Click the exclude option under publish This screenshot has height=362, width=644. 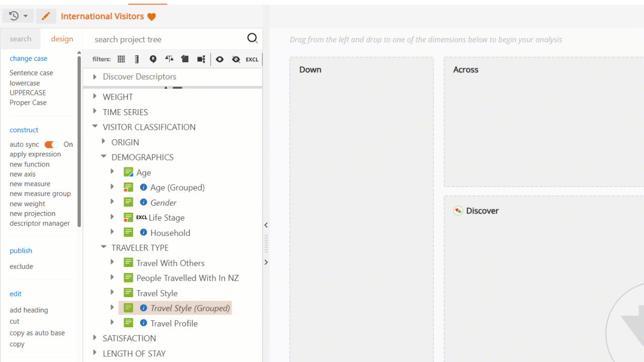(x=21, y=266)
